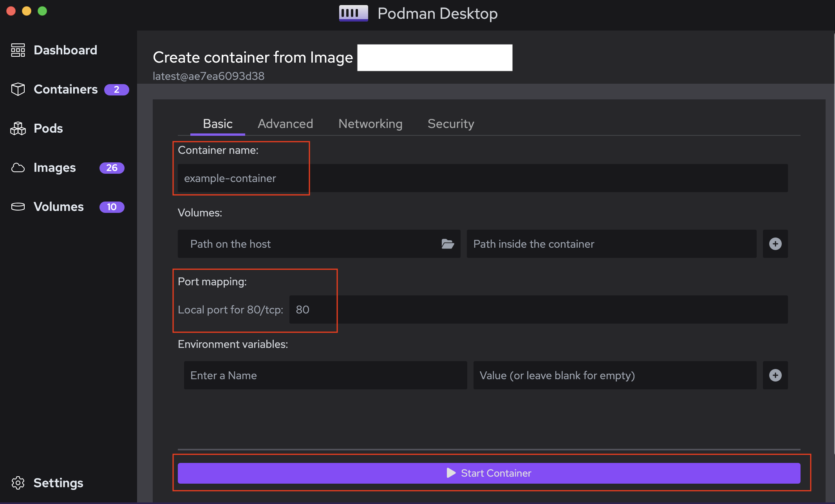The image size is (835, 504).
Task: Browse host path with folder icon
Action: click(x=448, y=244)
